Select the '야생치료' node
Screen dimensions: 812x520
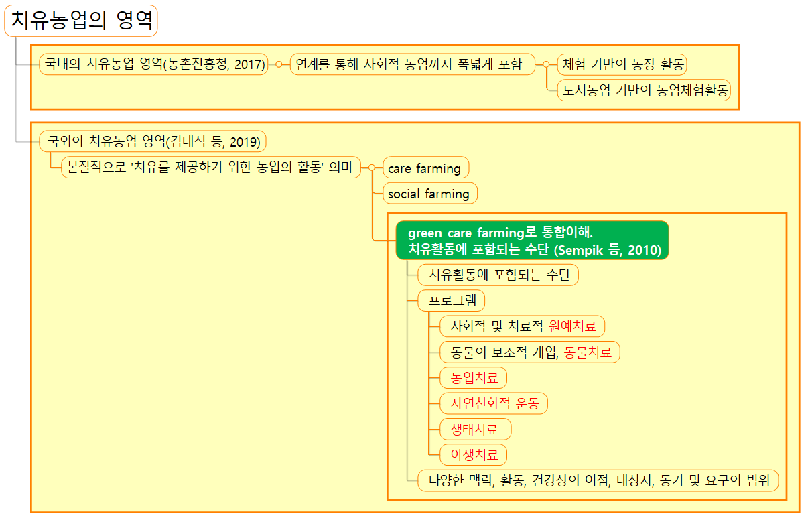tap(476, 454)
